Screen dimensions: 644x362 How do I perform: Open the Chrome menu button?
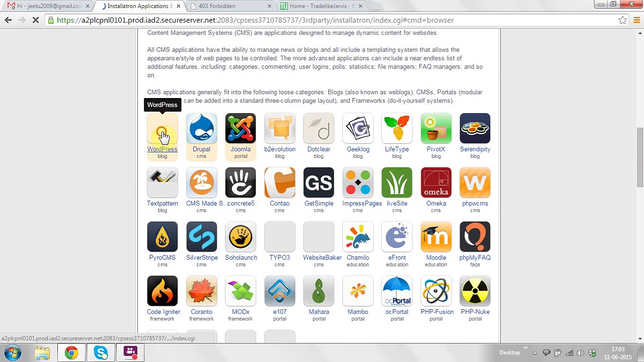637,20
